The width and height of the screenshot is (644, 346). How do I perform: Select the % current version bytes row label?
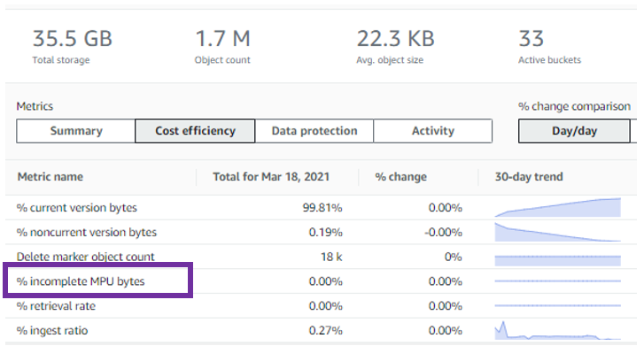[x=77, y=208]
